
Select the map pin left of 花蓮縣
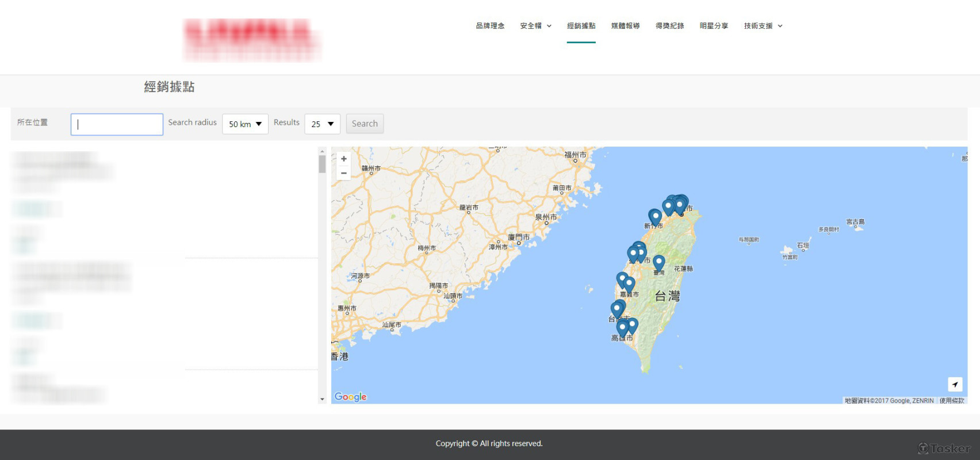point(659,263)
